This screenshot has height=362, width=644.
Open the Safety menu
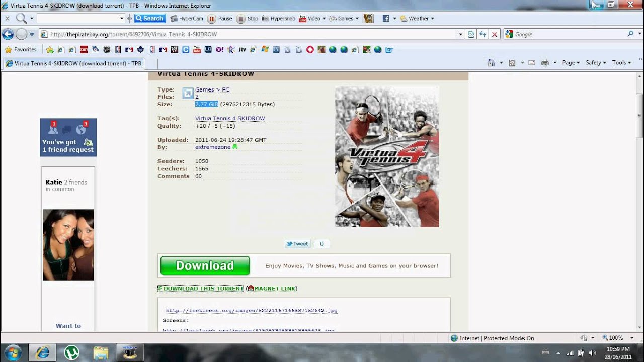click(x=596, y=63)
